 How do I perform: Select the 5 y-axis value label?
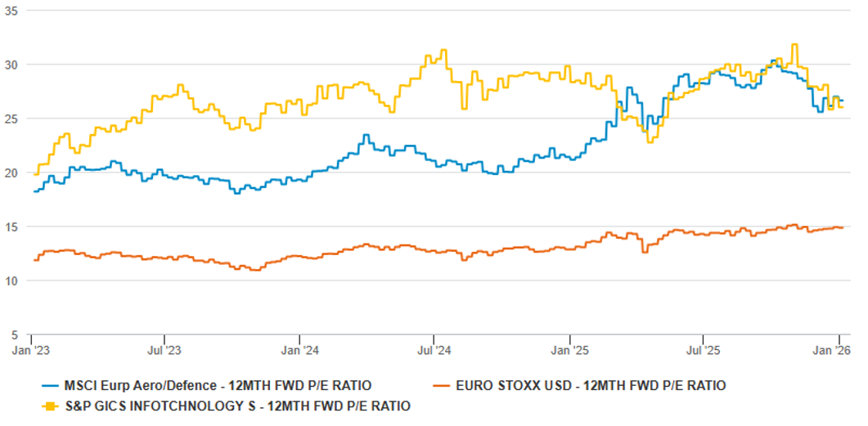coord(16,334)
